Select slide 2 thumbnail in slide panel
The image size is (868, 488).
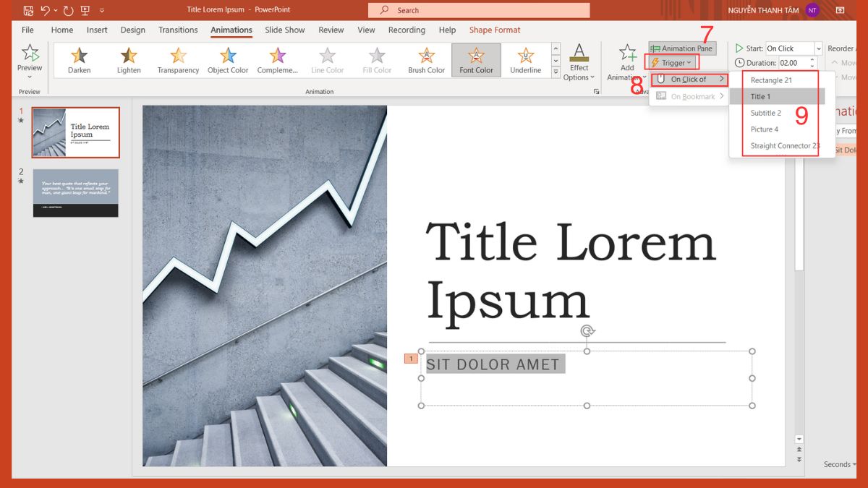coord(75,192)
